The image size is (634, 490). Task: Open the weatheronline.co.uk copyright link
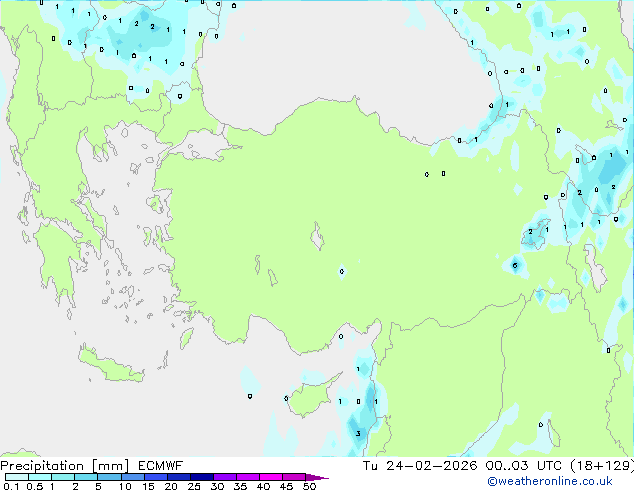[549, 481]
